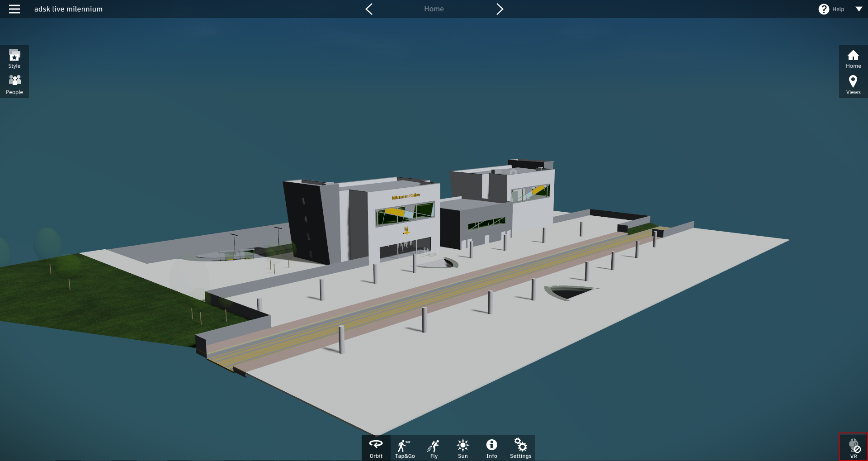Go back using the left navigation arrow
868x461 pixels.
[369, 9]
